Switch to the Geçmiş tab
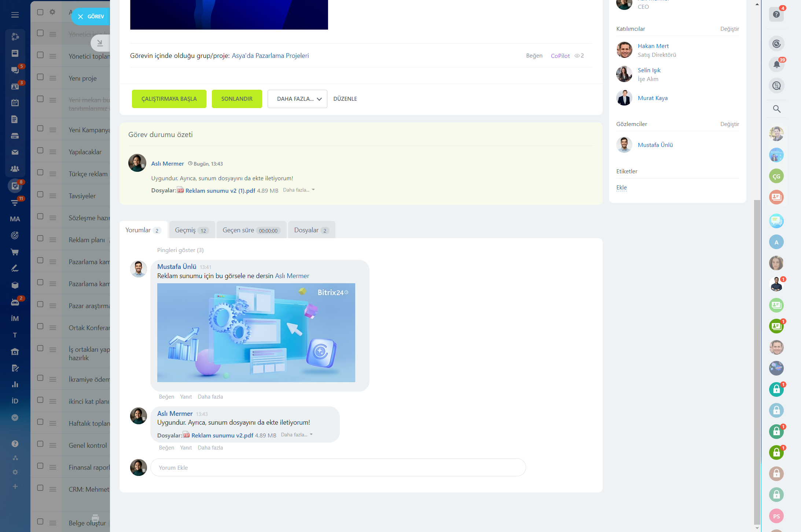The width and height of the screenshot is (801, 532). tap(191, 230)
